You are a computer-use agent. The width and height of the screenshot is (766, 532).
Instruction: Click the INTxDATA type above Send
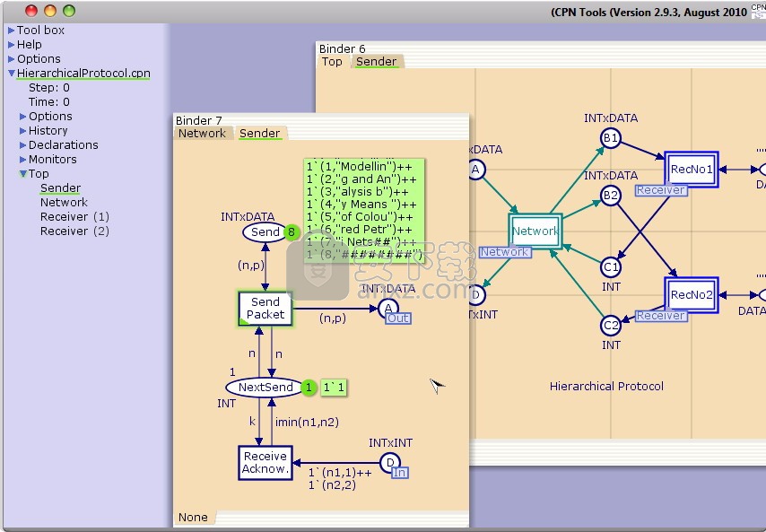248,217
